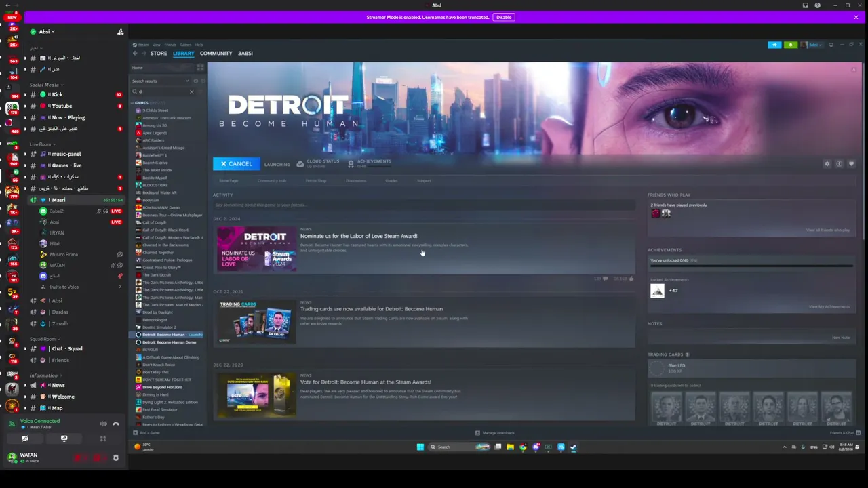Click the Steam search results input field
This screenshot has height=488, width=868.
[163, 91]
